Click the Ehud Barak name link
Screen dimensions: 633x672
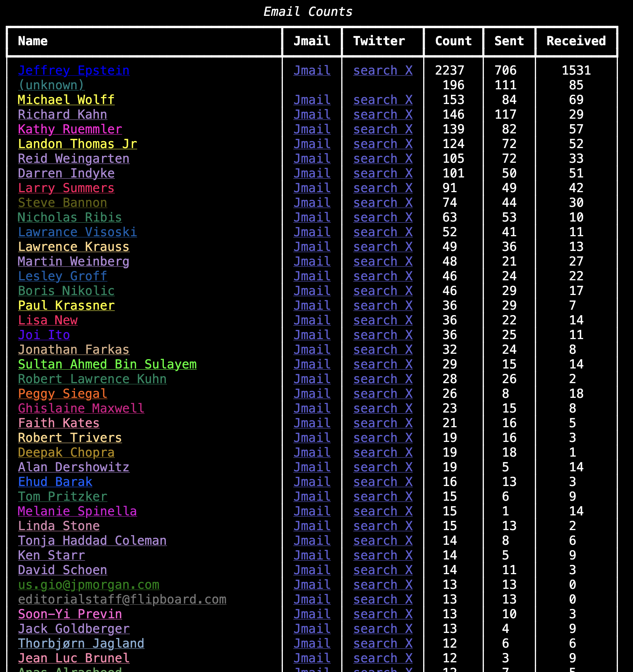(x=55, y=482)
